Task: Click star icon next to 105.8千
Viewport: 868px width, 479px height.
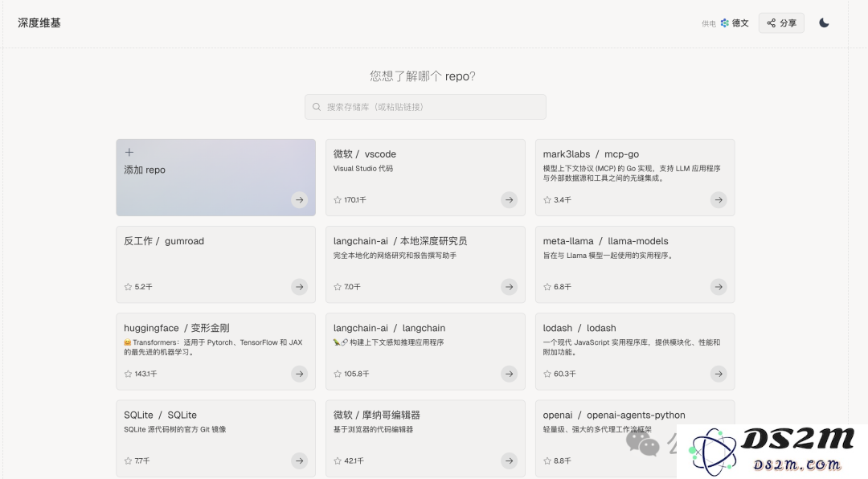Action: [x=338, y=374]
